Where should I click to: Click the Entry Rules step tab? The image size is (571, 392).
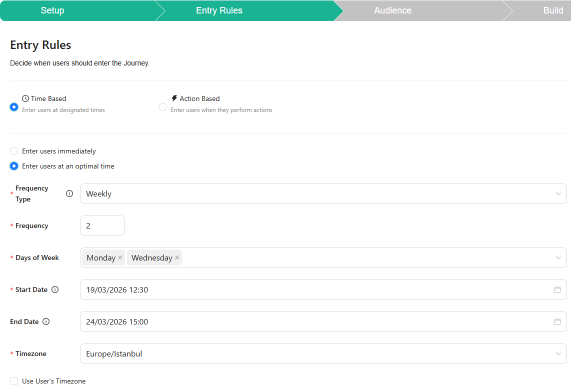[219, 10]
